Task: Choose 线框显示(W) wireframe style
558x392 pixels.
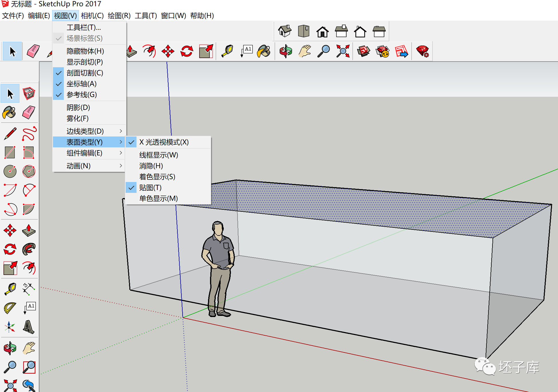Action: click(168, 155)
